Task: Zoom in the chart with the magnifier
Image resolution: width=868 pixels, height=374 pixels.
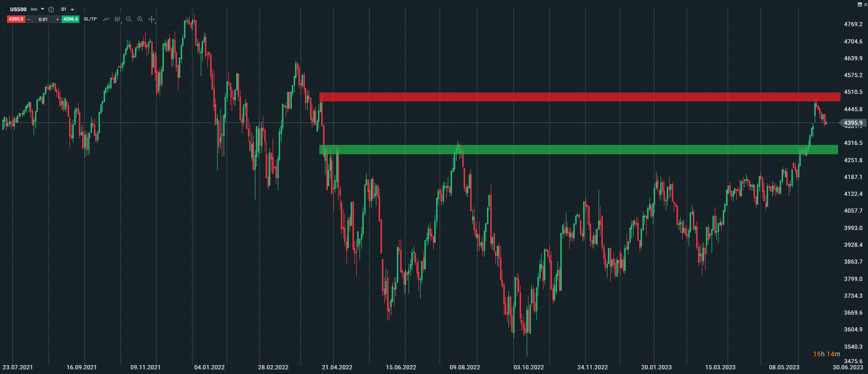Action: [x=140, y=19]
